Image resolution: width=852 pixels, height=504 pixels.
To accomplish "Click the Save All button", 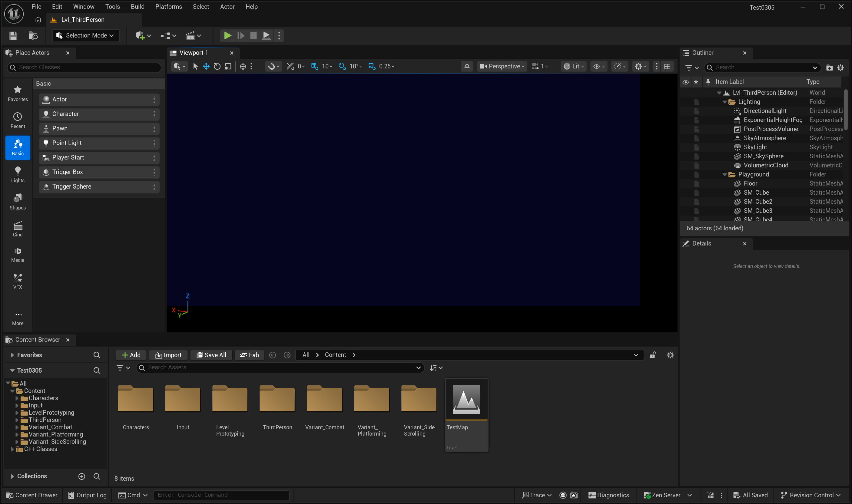I will click(211, 355).
